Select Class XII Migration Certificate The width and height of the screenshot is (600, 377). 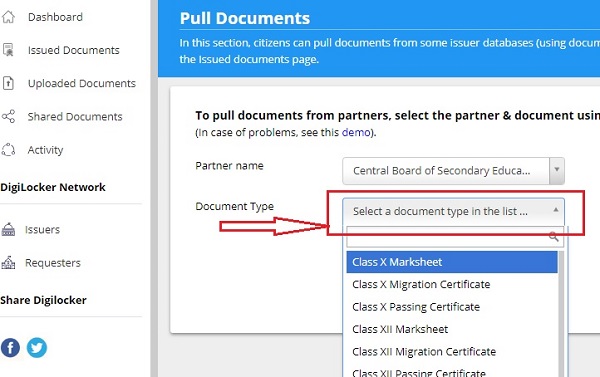coord(452,352)
